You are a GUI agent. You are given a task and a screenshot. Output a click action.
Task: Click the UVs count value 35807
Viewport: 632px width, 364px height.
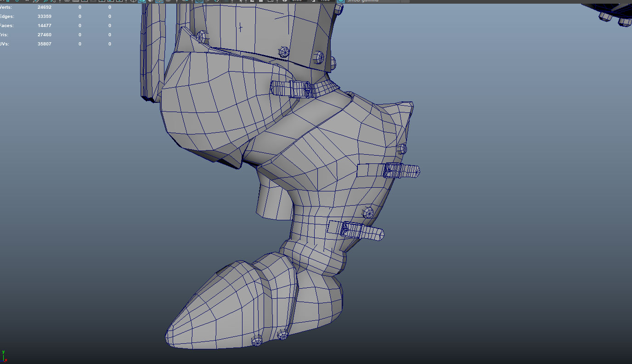click(45, 44)
